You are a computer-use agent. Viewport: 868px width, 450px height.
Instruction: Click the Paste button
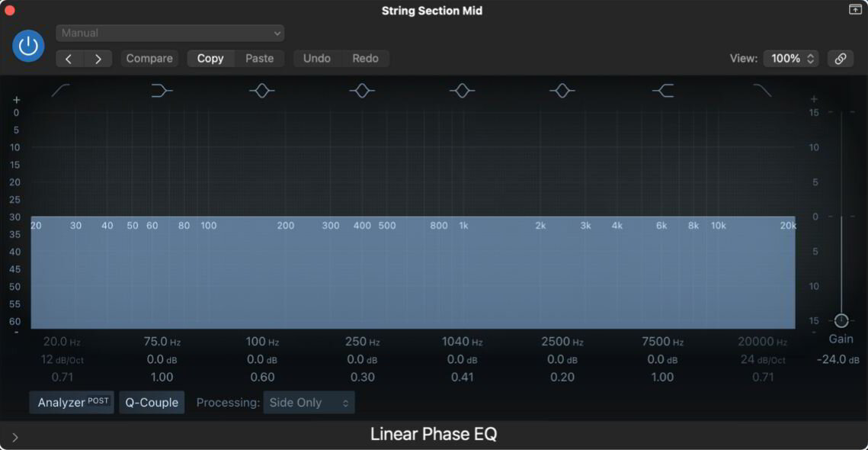[260, 59]
